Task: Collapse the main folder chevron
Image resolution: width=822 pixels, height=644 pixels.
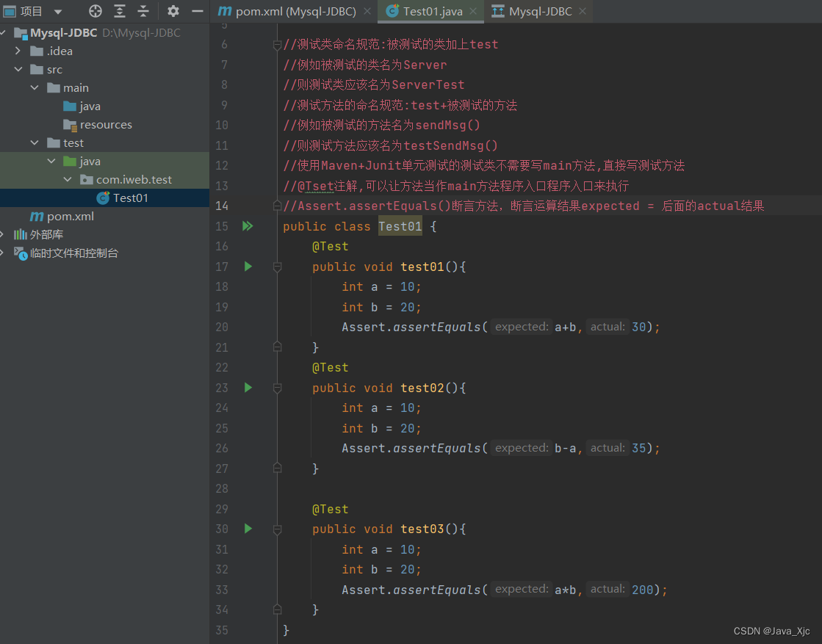Action: 35,87
